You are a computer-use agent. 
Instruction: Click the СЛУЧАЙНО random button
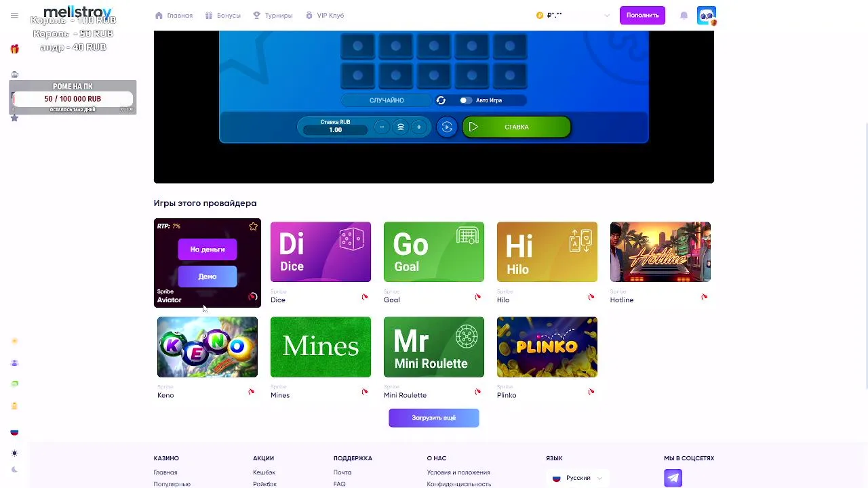(387, 100)
